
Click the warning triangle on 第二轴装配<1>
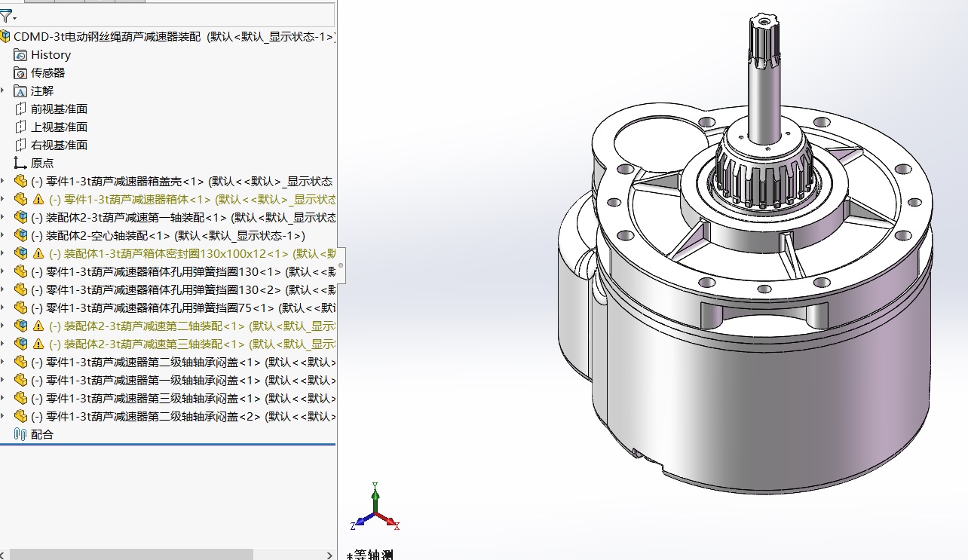pos(38,326)
